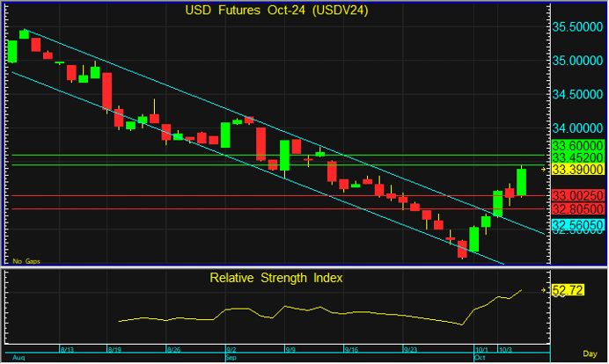Select the 33.45200 green level label

[x=576, y=157]
